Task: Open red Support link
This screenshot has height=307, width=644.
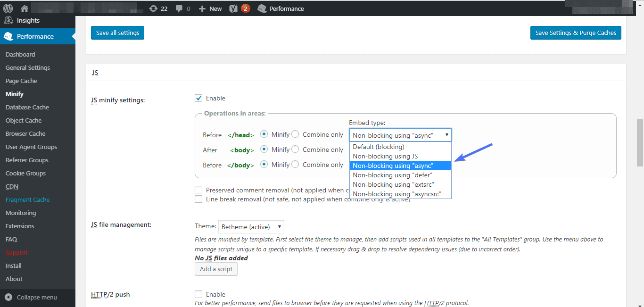Action: (x=17, y=252)
